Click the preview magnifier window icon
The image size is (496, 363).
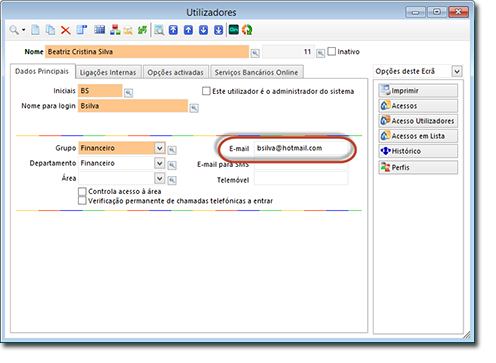tap(159, 30)
